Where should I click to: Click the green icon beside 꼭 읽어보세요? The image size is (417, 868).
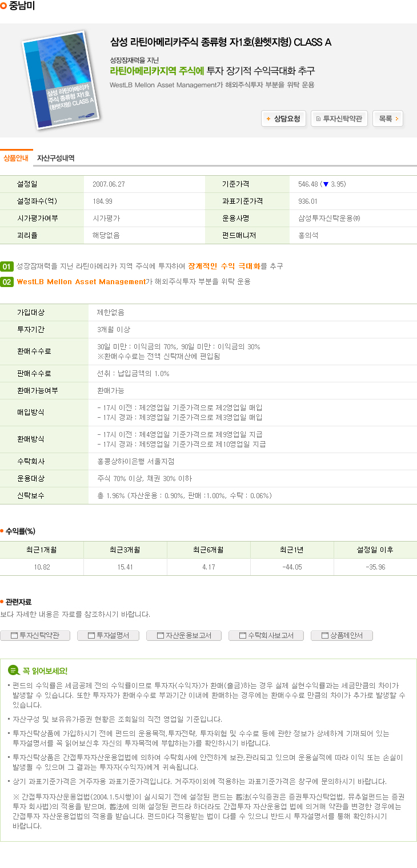coord(14,671)
